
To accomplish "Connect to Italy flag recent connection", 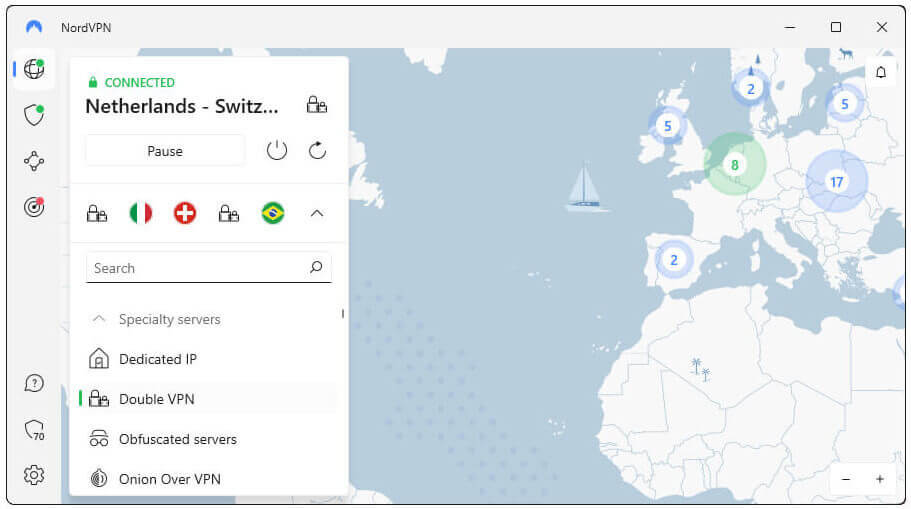I will 141,213.
